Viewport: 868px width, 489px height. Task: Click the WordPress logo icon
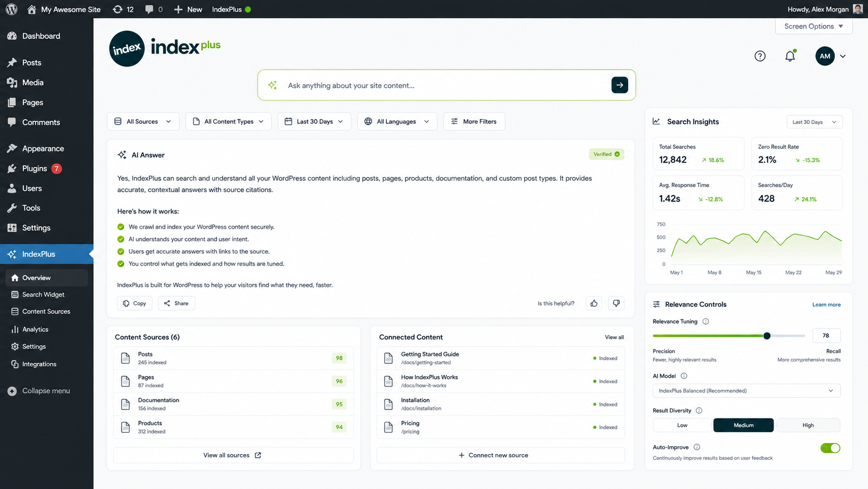[11, 9]
